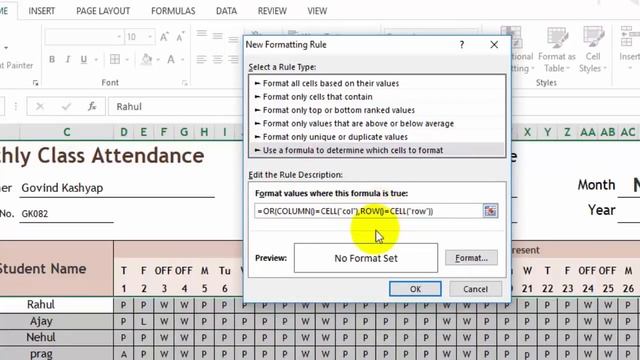Screen dimensions: 640x360
Task: Decrease font size with smaller A icon
Action: click(x=180, y=37)
